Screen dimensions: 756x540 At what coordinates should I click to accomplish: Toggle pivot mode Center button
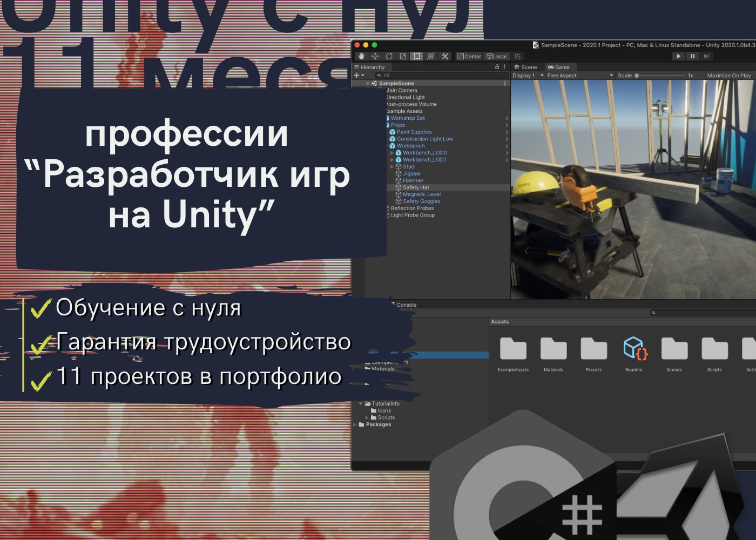pos(469,56)
